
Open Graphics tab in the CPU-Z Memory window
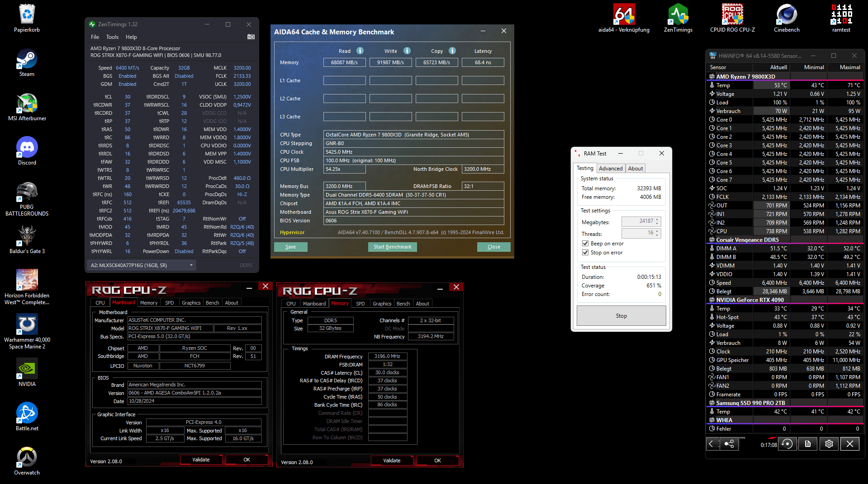pyautogui.click(x=382, y=304)
